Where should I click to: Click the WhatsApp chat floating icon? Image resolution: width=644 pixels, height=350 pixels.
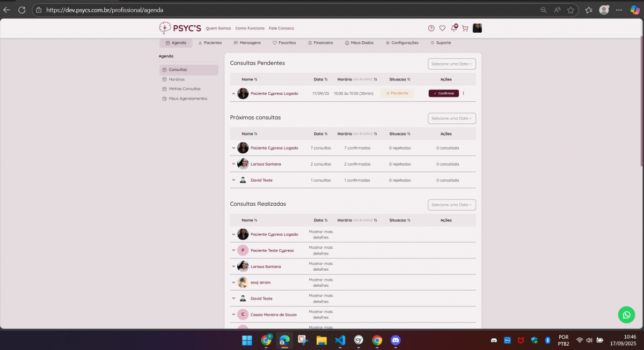626,315
